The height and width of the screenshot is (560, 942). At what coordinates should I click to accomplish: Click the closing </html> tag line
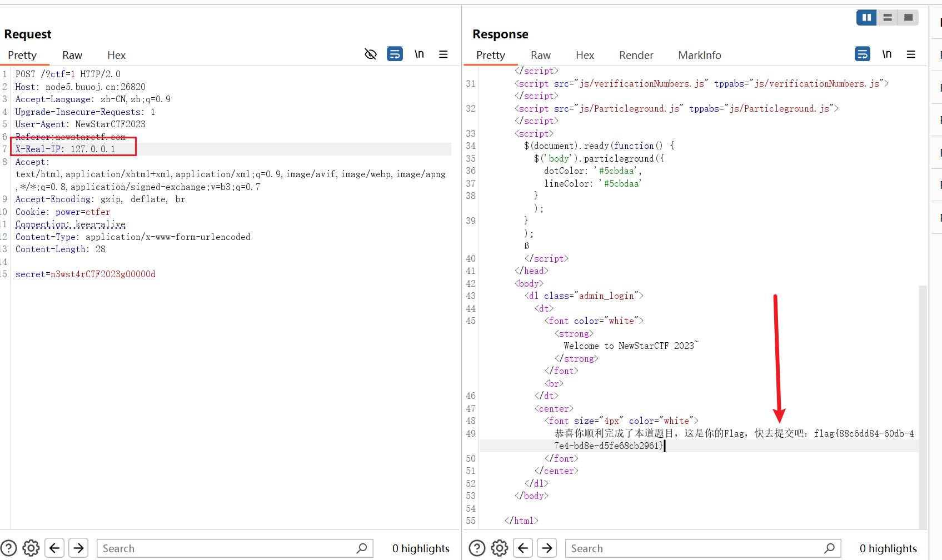click(x=521, y=521)
